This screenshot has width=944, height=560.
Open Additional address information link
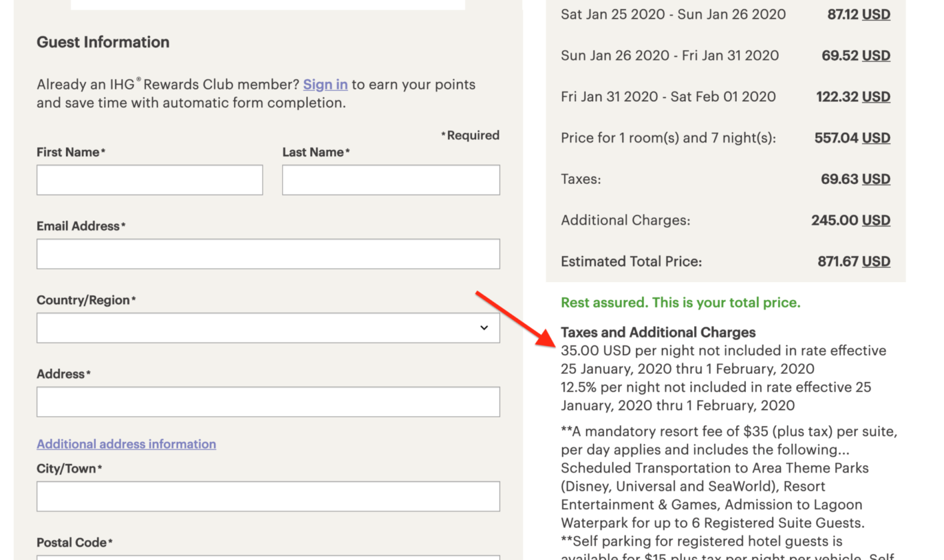[x=126, y=444]
